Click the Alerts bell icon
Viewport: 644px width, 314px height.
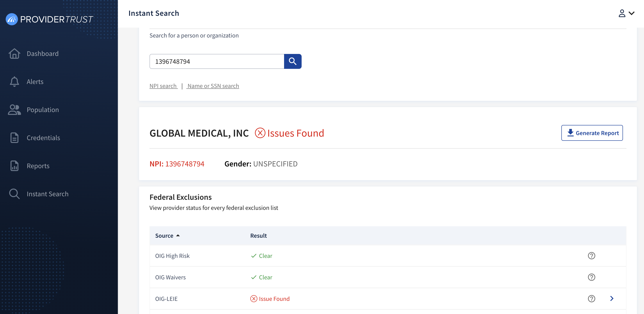[x=14, y=82]
